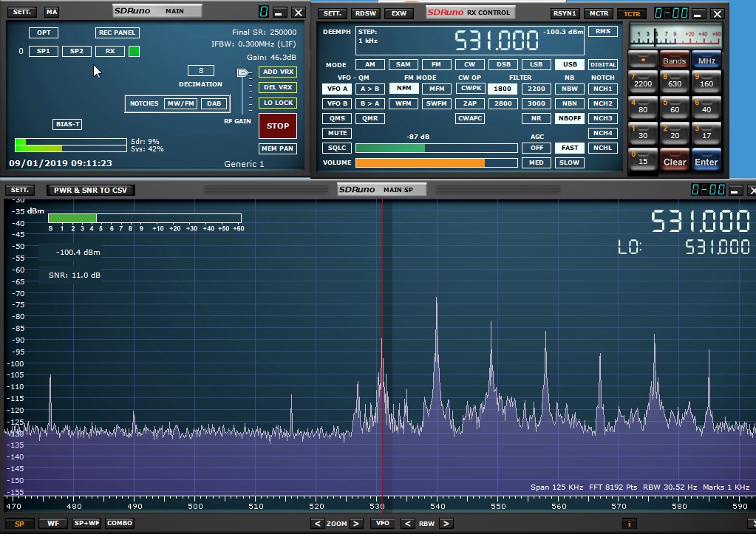This screenshot has height=534, width=756.
Task: Enable BIAS-T option
Action: click(x=67, y=124)
